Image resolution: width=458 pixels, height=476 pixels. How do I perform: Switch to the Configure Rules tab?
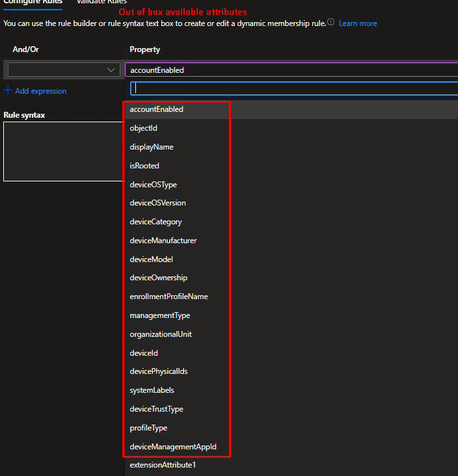[33, 3]
